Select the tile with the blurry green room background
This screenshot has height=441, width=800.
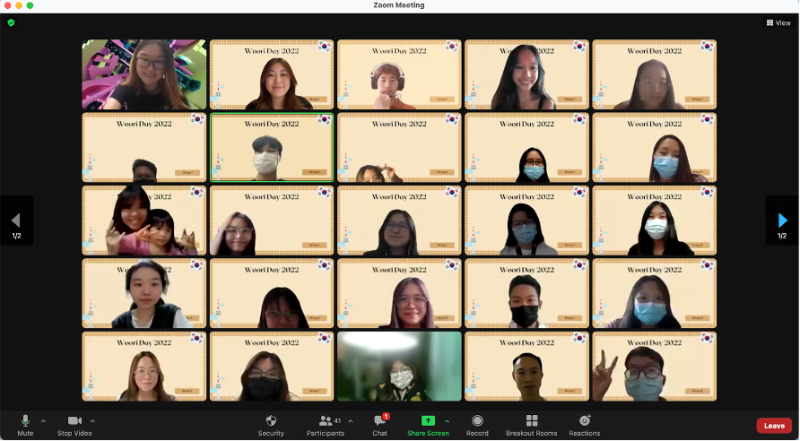pos(399,366)
